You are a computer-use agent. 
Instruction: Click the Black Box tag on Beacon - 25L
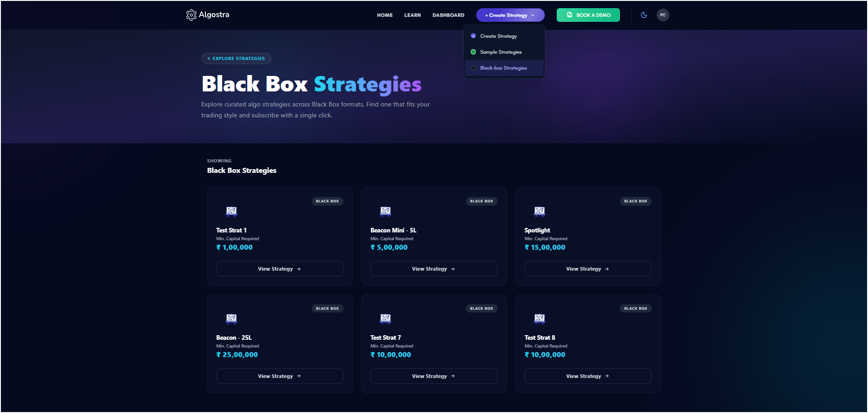(x=327, y=308)
